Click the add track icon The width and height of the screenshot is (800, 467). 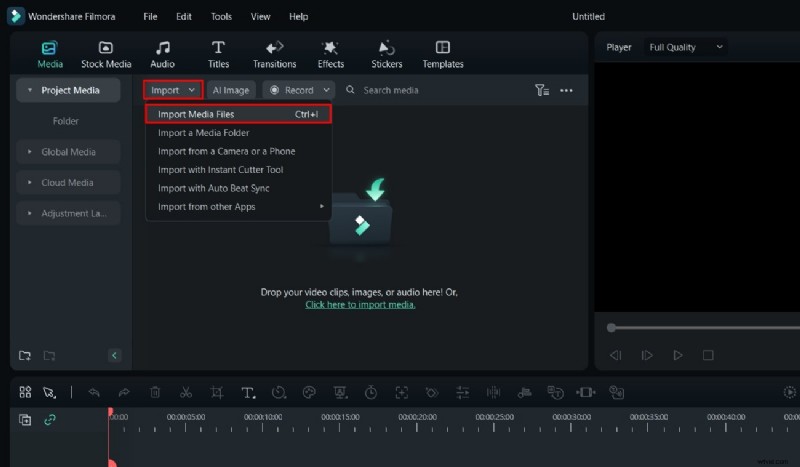coord(25,420)
